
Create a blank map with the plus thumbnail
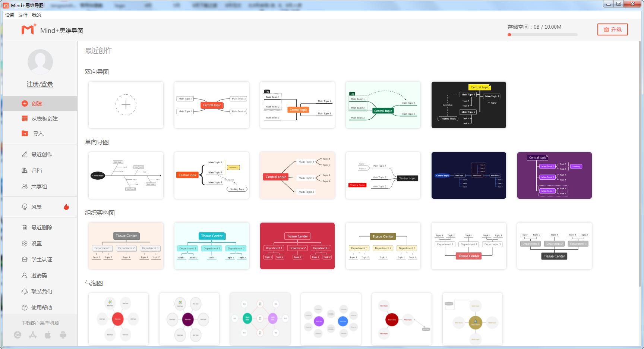(126, 105)
